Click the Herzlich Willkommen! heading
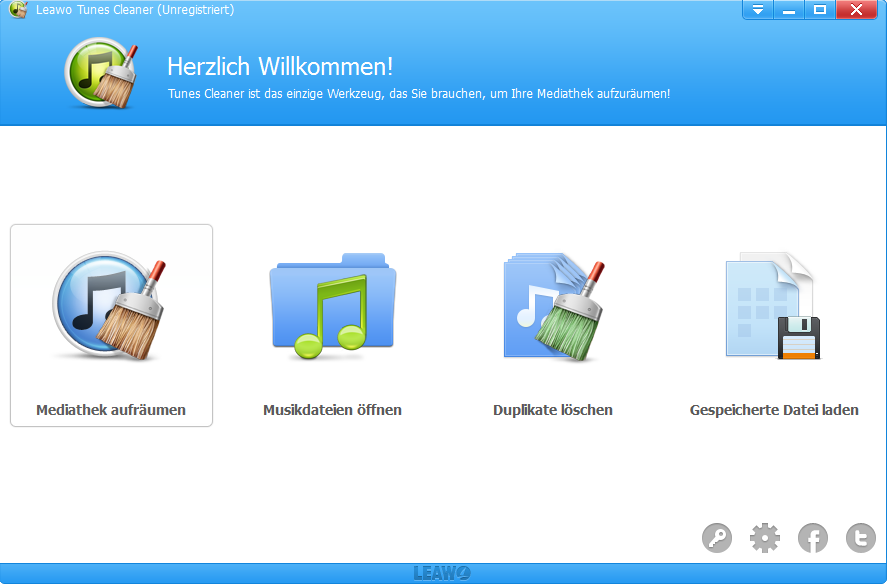The height and width of the screenshot is (585, 887). (280, 66)
